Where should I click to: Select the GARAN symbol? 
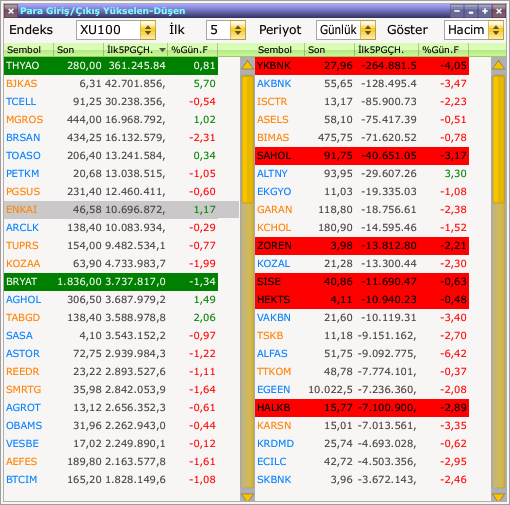(275, 210)
